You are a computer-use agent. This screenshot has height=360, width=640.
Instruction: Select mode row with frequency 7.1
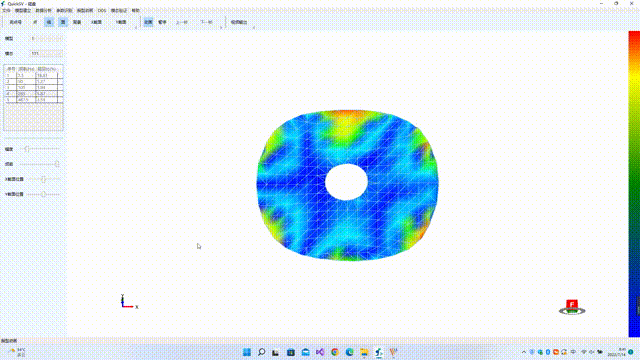pyautogui.click(x=33, y=76)
